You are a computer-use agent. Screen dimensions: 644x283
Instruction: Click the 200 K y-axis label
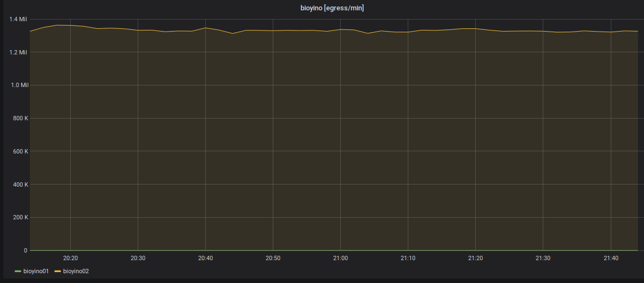(20, 217)
